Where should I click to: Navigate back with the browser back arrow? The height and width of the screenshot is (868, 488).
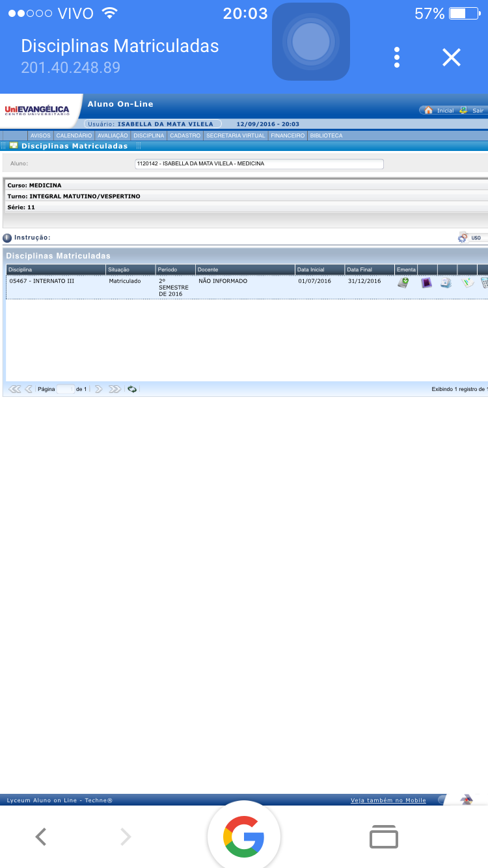[41, 837]
